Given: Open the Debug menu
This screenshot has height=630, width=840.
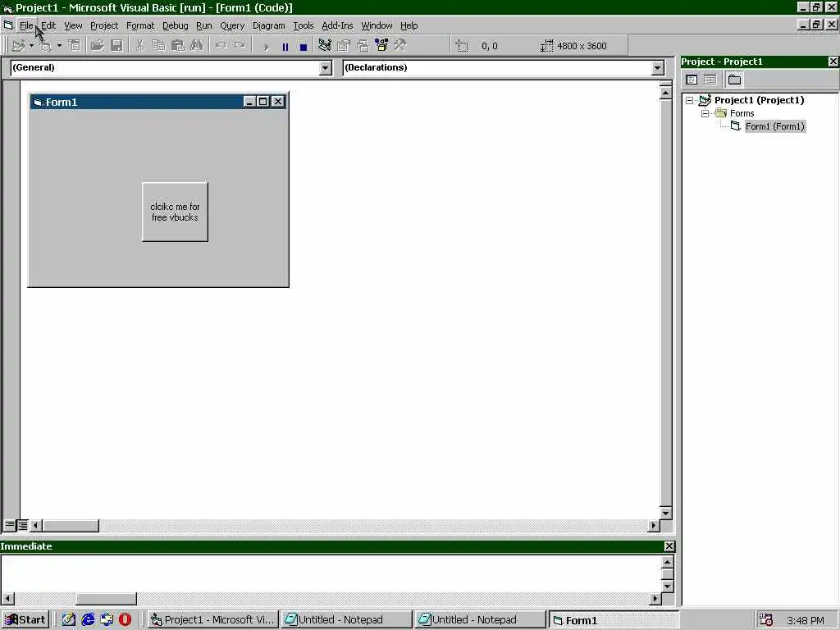Looking at the screenshot, I should click(176, 25).
